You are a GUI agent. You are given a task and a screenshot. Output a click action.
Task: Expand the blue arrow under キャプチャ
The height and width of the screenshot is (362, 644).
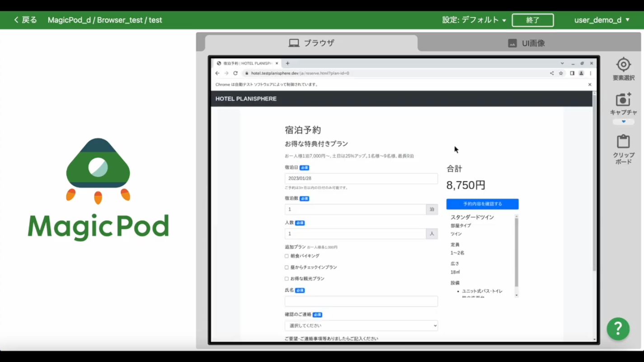(x=624, y=121)
